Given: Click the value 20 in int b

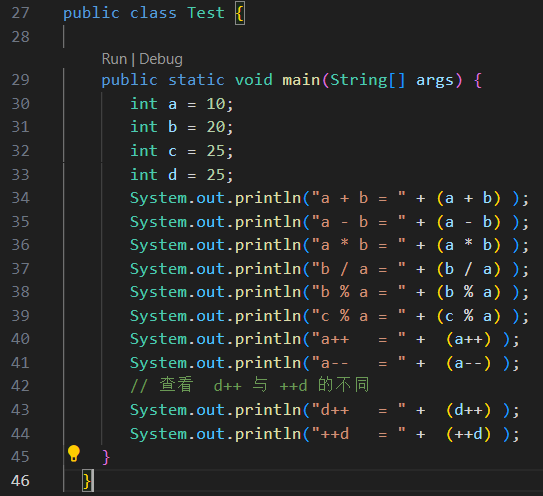Looking at the screenshot, I should point(216,127).
